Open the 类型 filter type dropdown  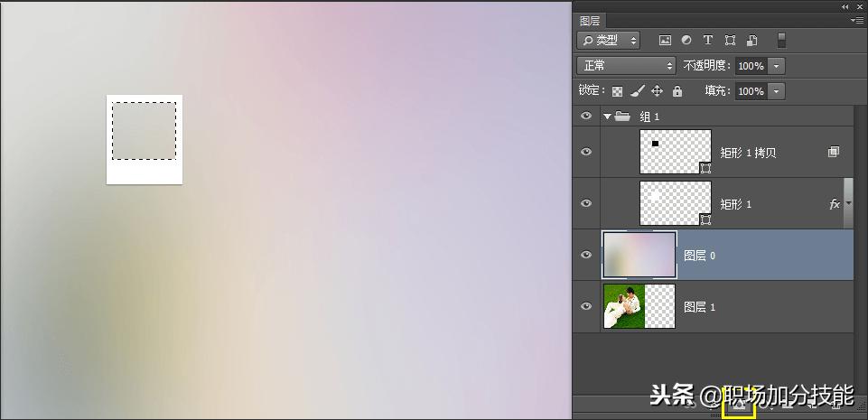coord(608,41)
